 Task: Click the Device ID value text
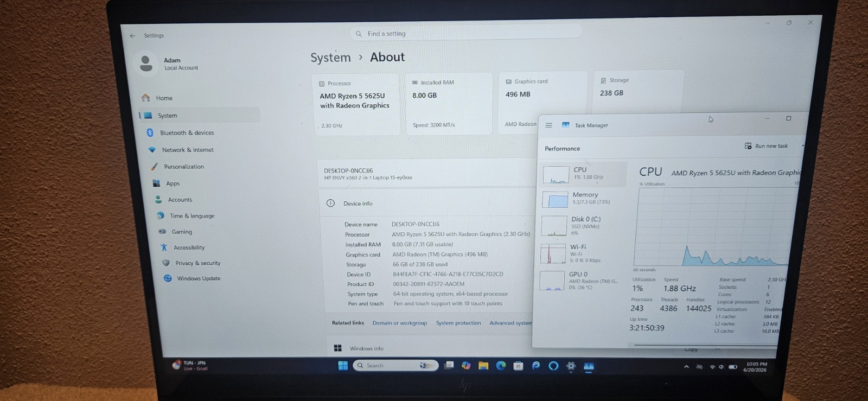pyautogui.click(x=448, y=275)
